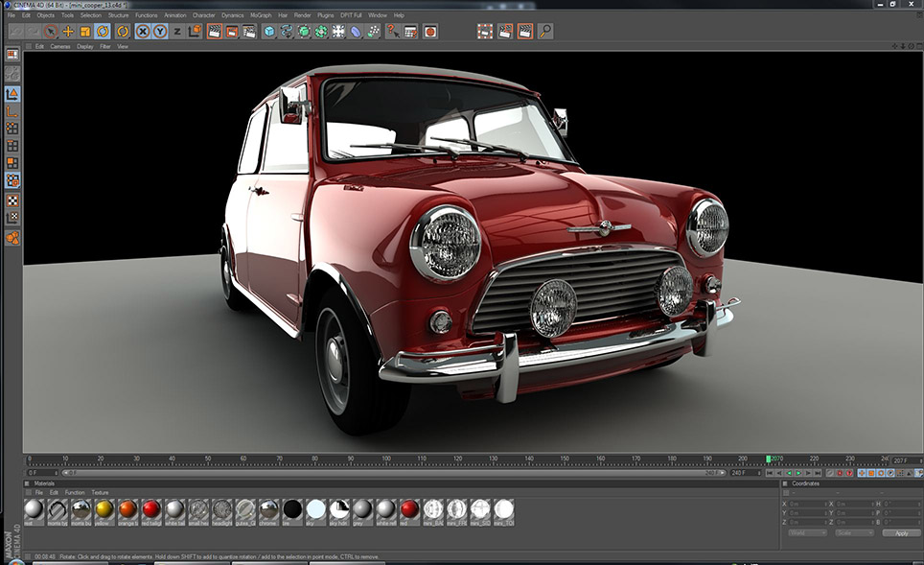Toggle the X-axis lock

(143, 31)
